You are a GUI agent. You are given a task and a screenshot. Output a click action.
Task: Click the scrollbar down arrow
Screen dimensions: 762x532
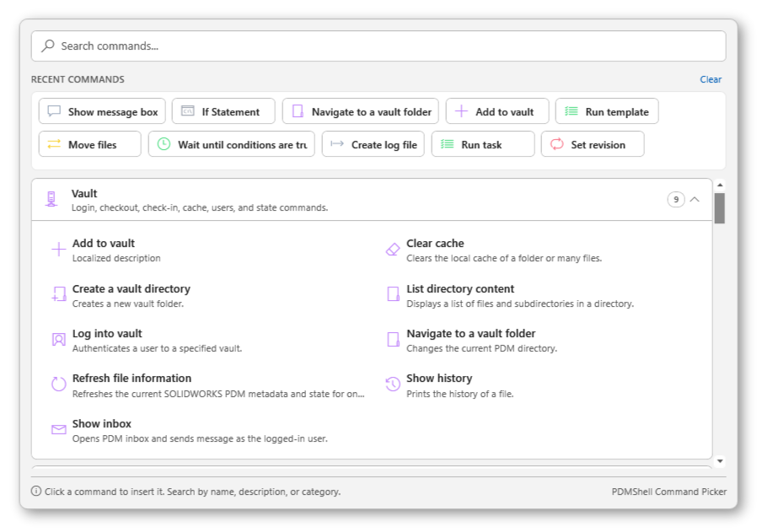pos(720,461)
